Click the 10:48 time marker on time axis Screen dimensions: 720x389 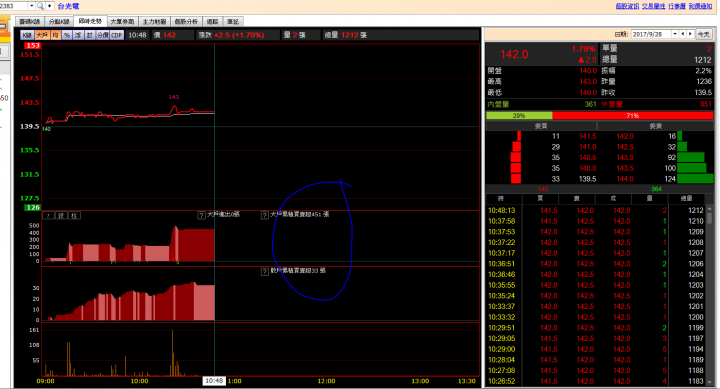[x=214, y=381]
